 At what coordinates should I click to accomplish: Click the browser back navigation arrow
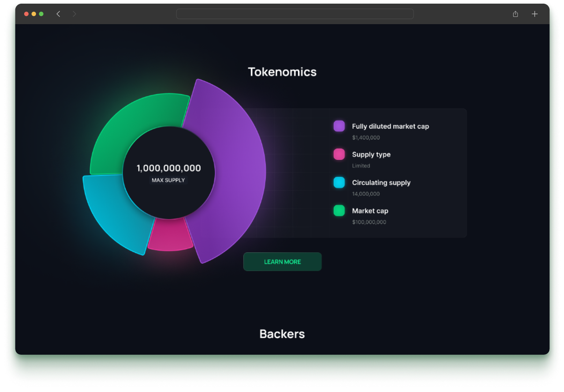pos(58,14)
